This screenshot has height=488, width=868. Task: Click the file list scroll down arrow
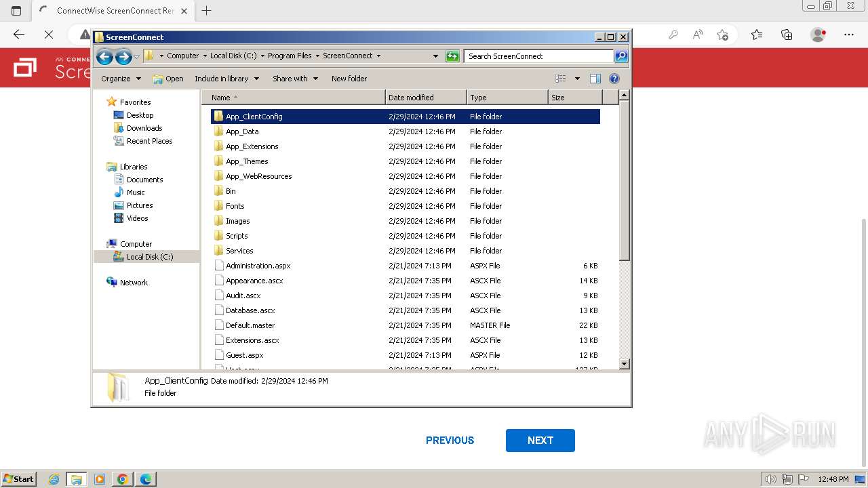click(625, 364)
